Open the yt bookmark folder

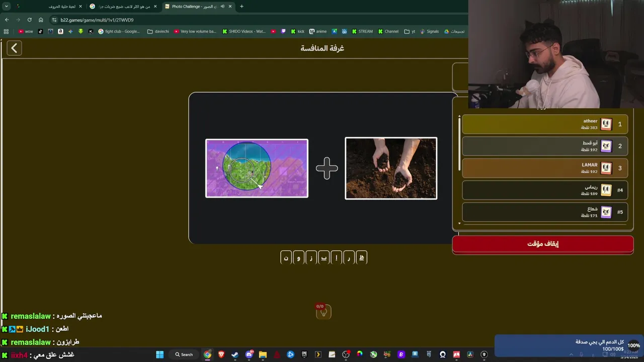pos(410,31)
